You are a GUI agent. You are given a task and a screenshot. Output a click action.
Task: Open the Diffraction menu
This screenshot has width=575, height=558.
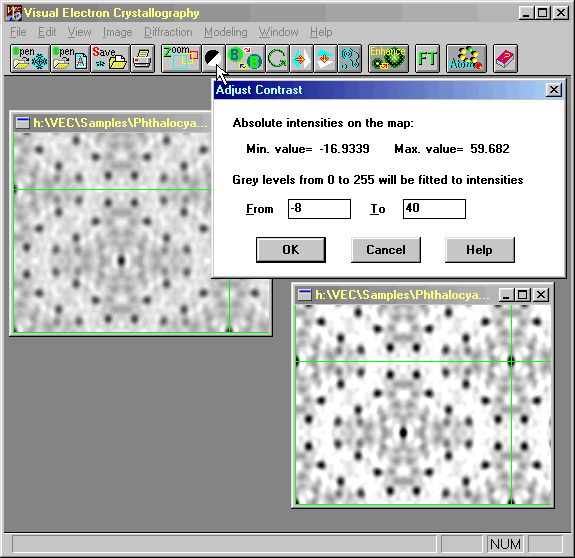tap(168, 32)
